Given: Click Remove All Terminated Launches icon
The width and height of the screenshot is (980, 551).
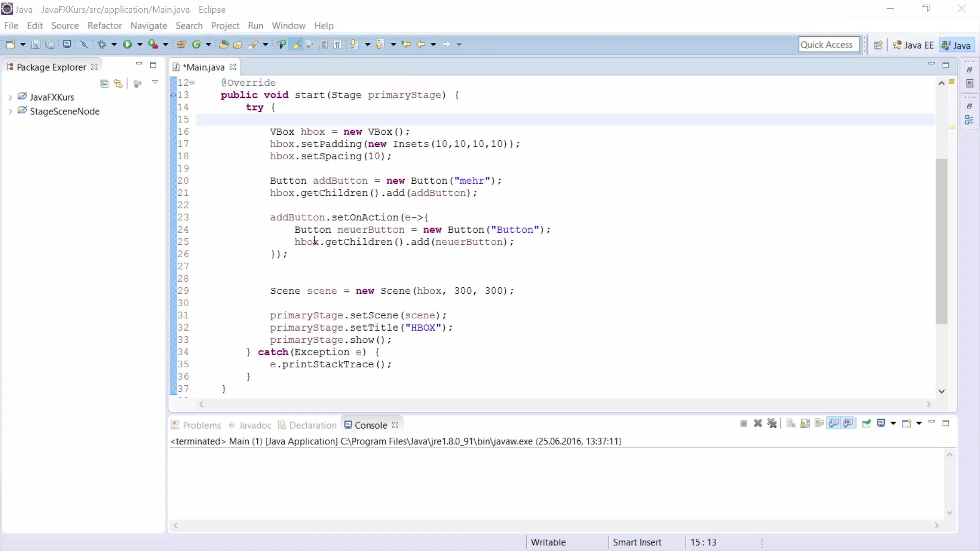Looking at the screenshot, I should (772, 423).
